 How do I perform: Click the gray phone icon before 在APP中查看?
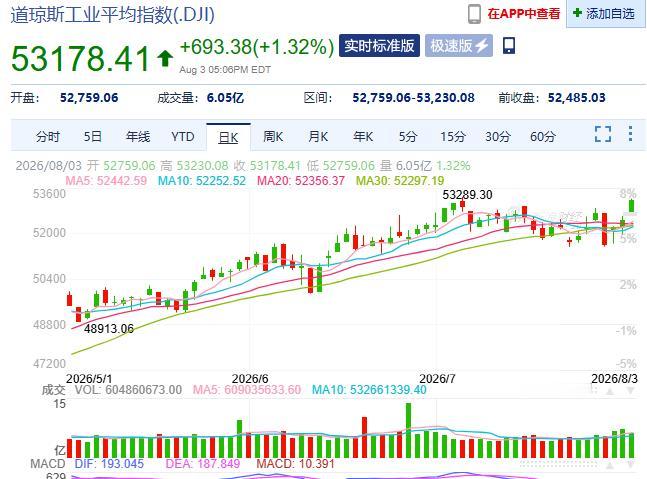tap(474, 14)
